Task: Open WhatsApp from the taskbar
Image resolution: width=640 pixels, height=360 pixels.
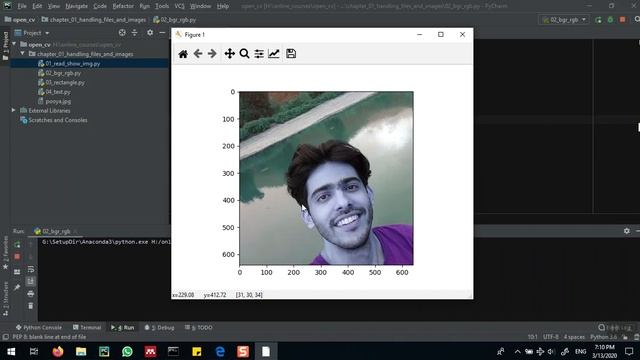Action: 127,351
